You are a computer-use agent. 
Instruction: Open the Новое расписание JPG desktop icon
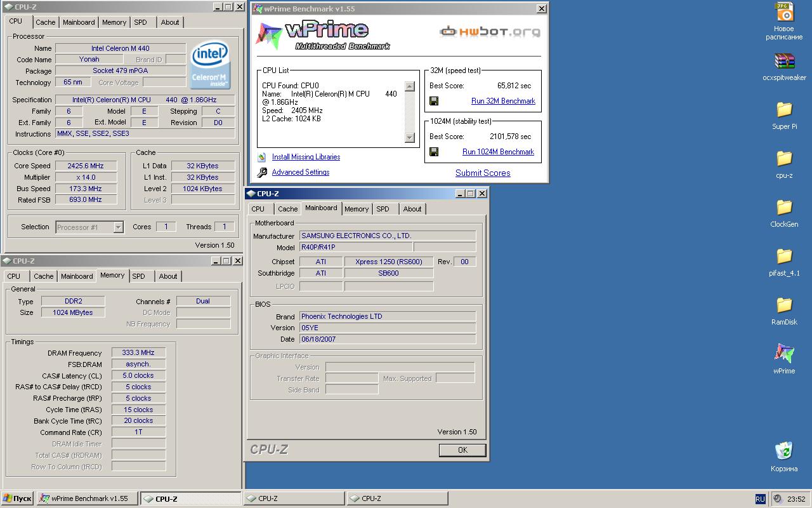pos(784,12)
